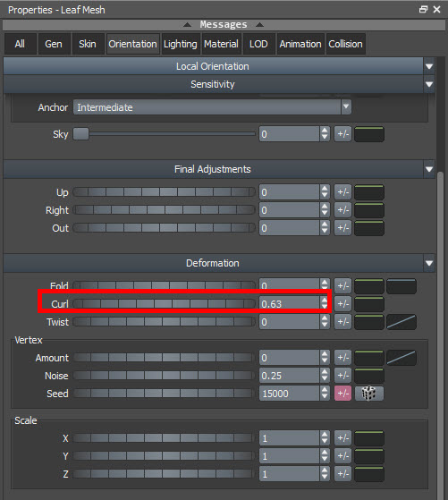
Task: Open the Scale Z variance curve box
Action: [x=369, y=474]
